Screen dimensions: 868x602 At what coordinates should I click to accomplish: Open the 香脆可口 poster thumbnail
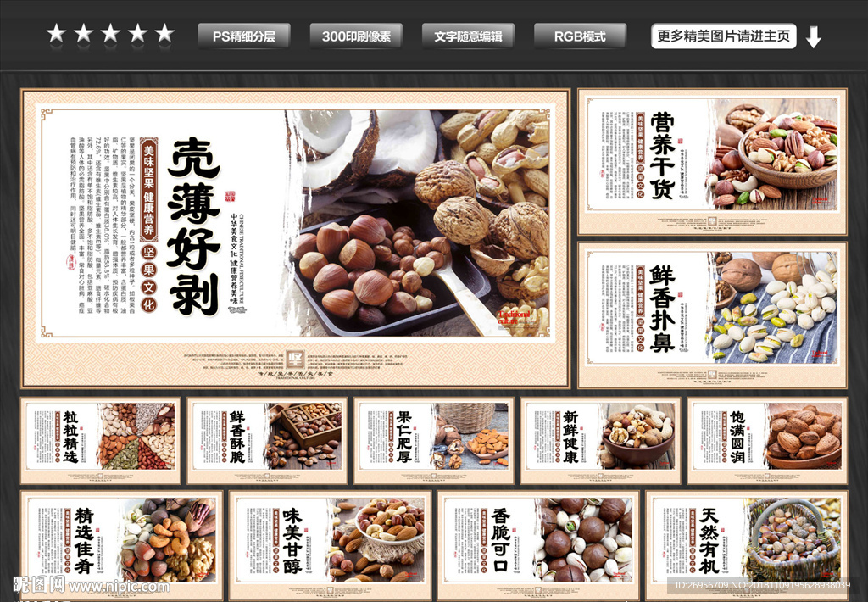tap(538, 545)
